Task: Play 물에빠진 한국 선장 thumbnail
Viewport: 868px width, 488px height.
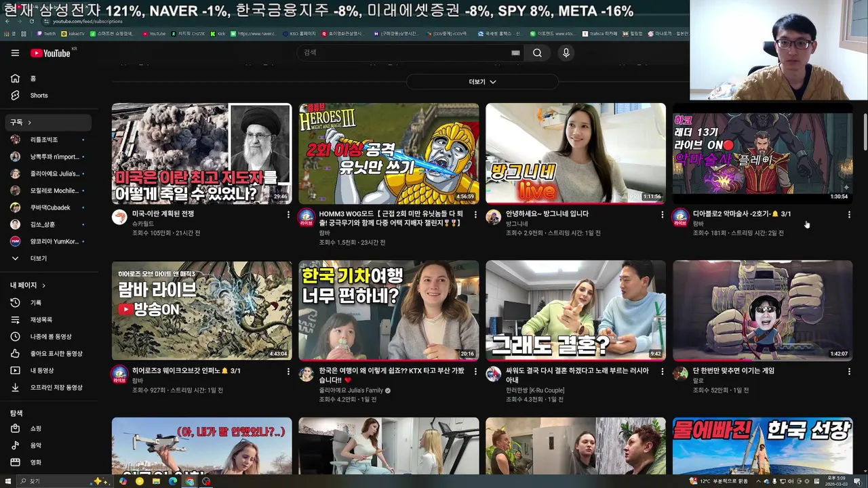Action: click(x=762, y=446)
